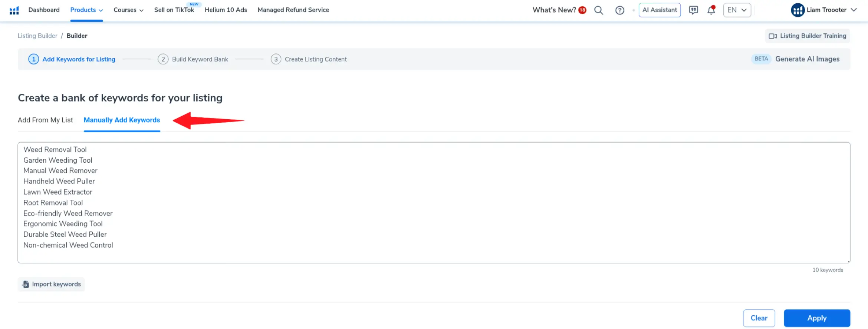Click the keyword 'Root Removal Tool'
This screenshot has width=868, height=329.
coord(53,203)
